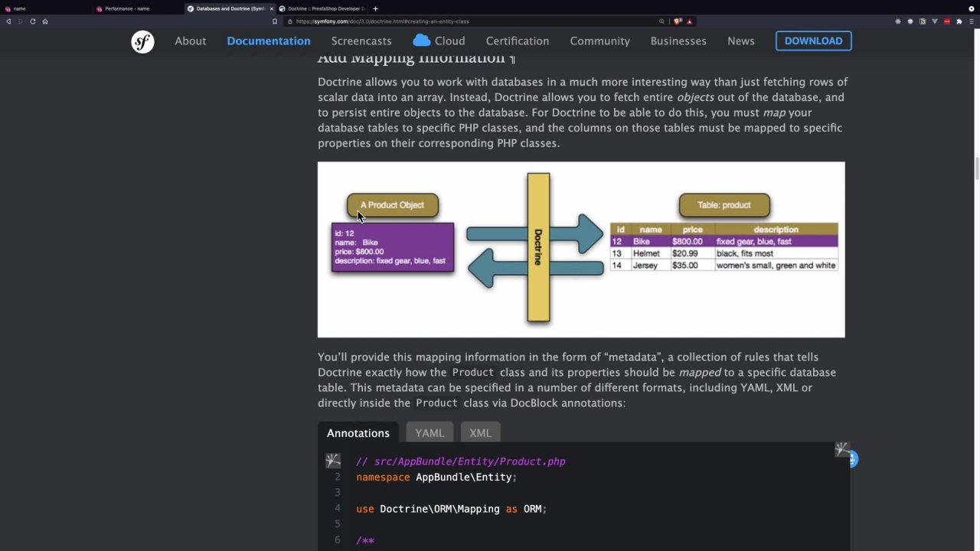The image size is (980, 551).
Task: Click the Doctrine mapping diagram image
Action: (x=581, y=249)
